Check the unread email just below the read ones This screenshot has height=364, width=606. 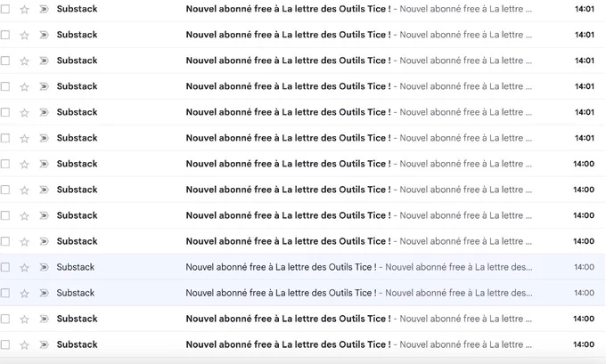5,319
